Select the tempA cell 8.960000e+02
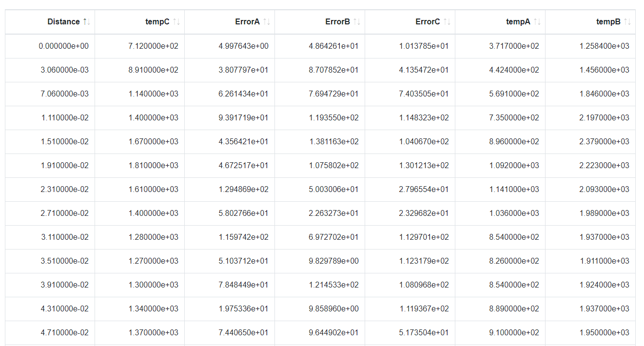Viewport: 644px width, 346px height. [500, 142]
